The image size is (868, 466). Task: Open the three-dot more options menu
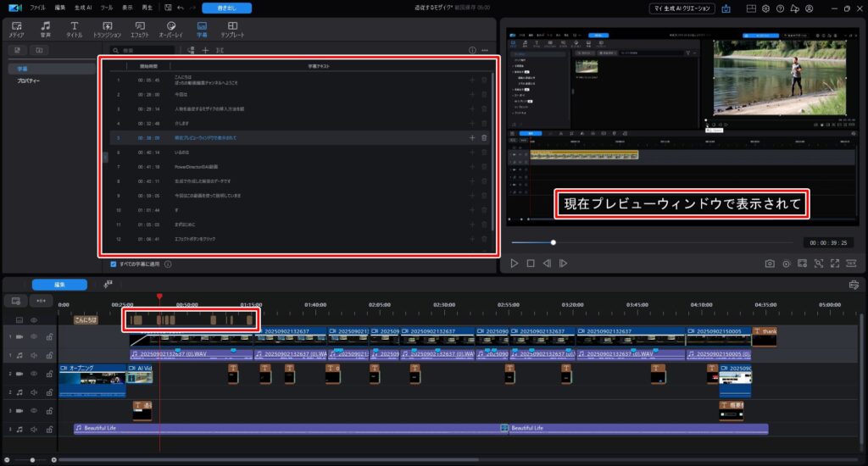pos(484,50)
